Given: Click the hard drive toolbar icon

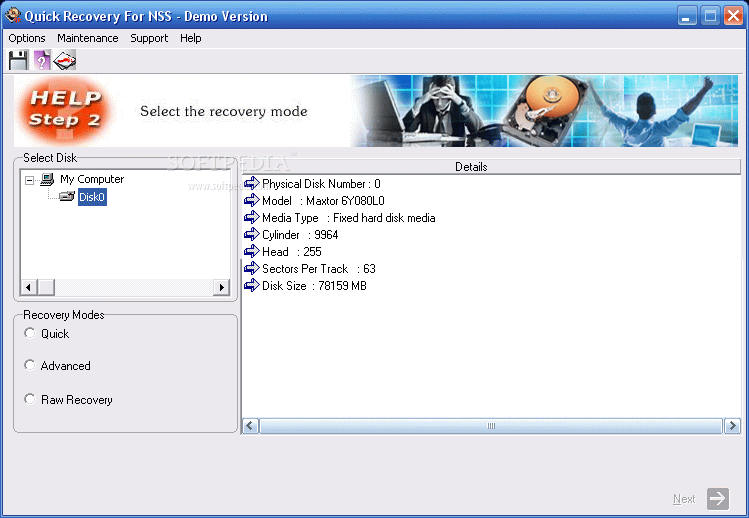Looking at the screenshot, I should point(64,61).
